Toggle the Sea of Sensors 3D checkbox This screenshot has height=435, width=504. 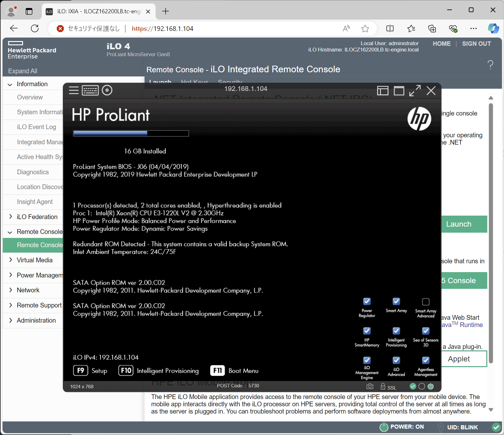click(x=426, y=331)
